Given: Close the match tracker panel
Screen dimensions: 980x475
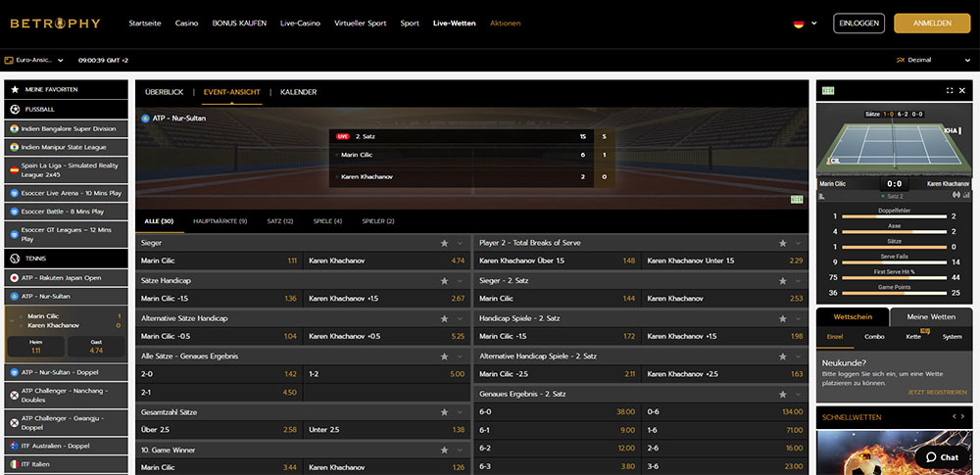Looking at the screenshot, I should click(962, 91).
